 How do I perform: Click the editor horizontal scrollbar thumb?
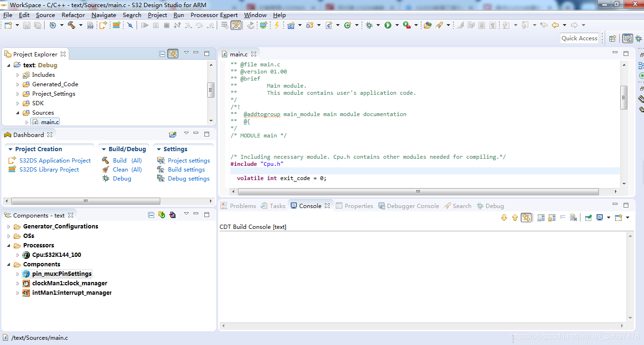pyautogui.click(x=418, y=192)
